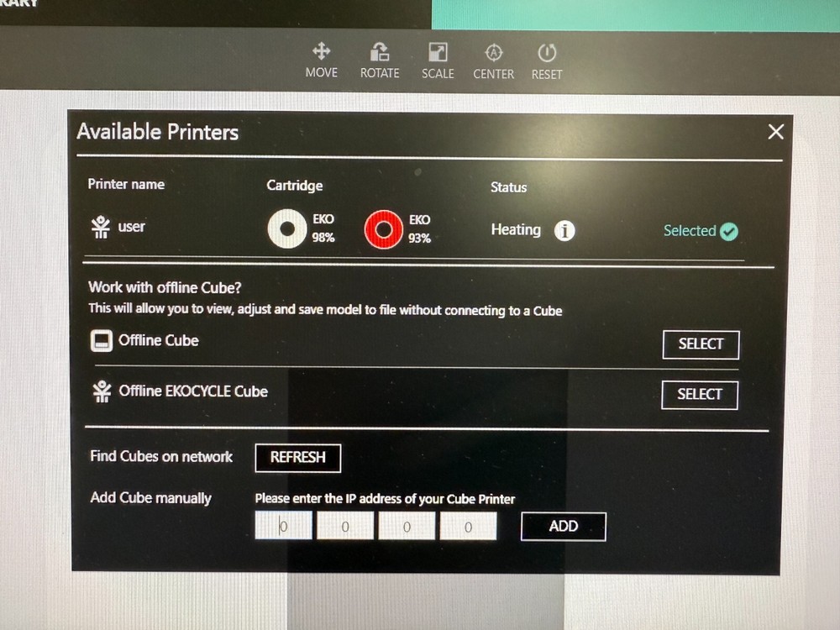This screenshot has height=630, width=840.
Task: Click the red EKO 93% cartridge level
Action: click(383, 230)
